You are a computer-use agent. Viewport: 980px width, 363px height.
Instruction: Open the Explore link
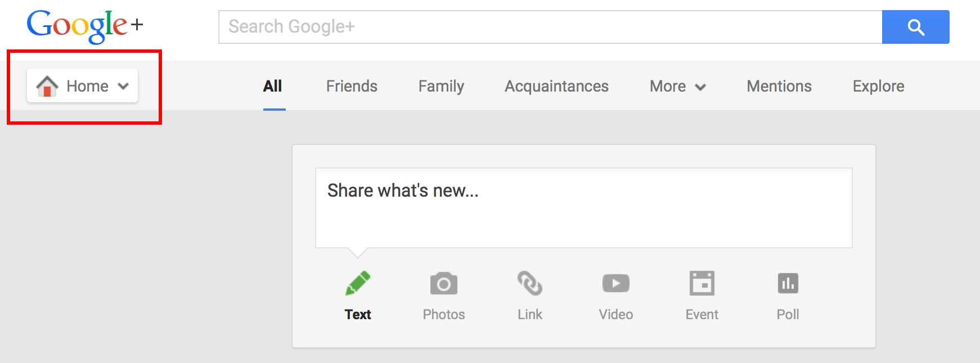click(x=878, y=87)
